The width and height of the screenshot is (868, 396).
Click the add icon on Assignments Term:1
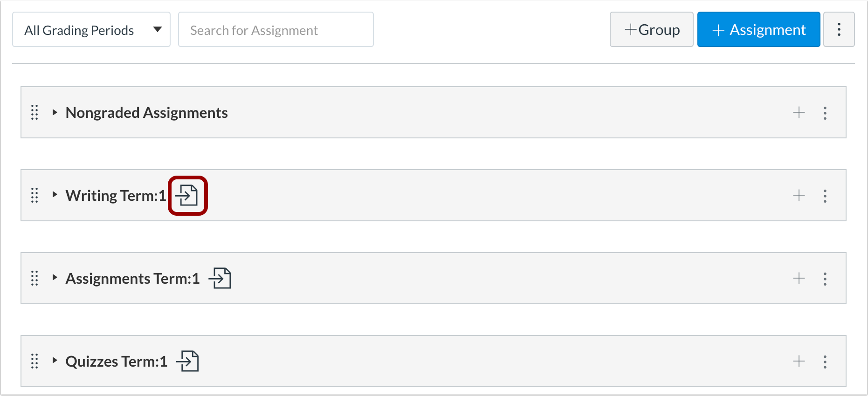pyautogui.click(x=799, y=278)
